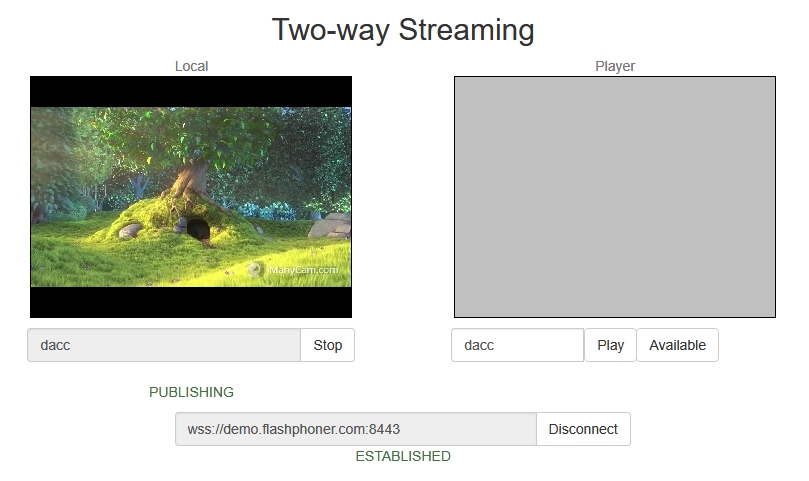Click the top black letterbox bar of the local video

(x=191, y=91)
